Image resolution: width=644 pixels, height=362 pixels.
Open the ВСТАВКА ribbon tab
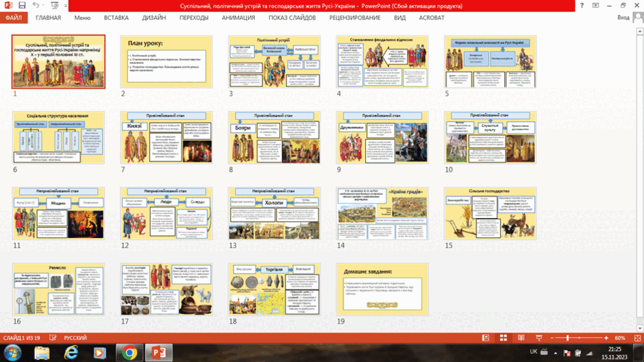[116, 18]
